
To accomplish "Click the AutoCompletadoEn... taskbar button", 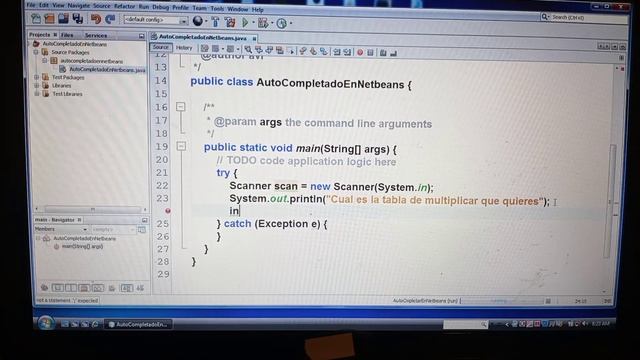I will 138,324.
